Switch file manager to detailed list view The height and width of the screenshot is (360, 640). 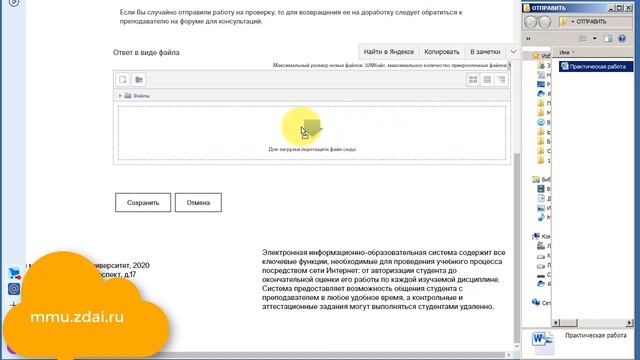487,80
